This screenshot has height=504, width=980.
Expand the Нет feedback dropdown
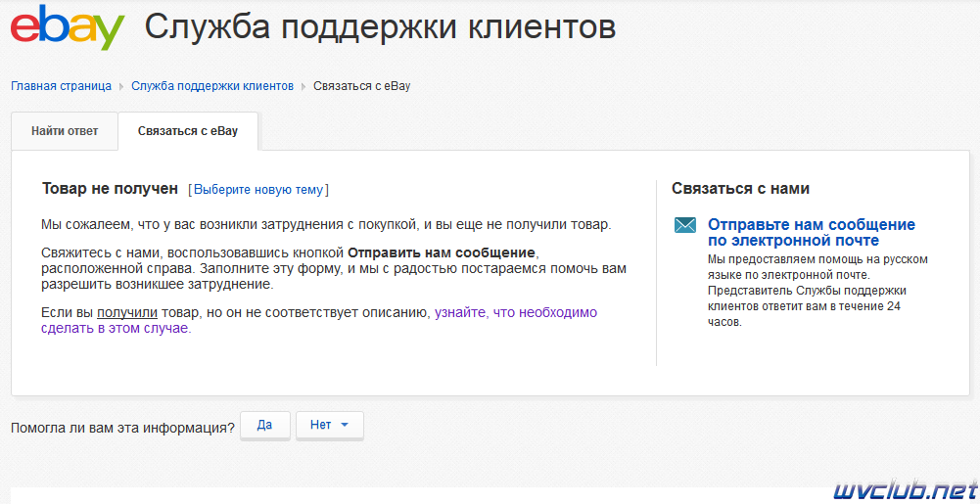point(329,426)
